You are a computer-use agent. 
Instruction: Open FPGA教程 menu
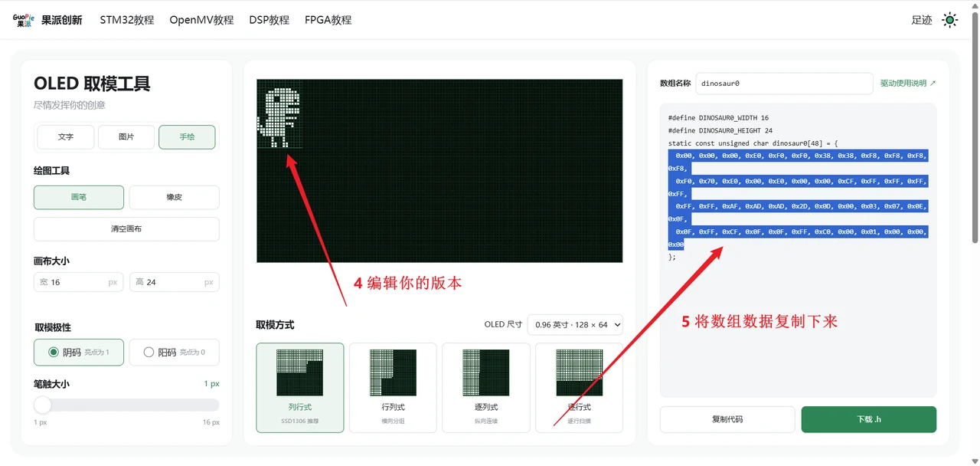click(328, 20)
